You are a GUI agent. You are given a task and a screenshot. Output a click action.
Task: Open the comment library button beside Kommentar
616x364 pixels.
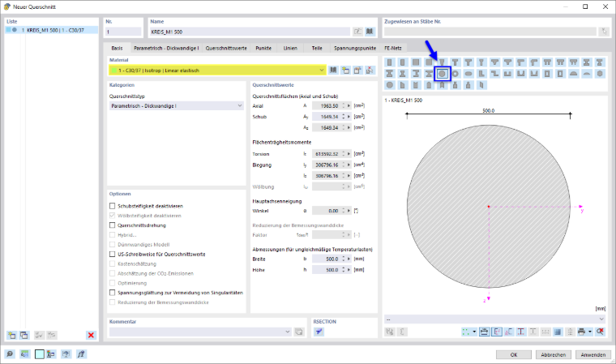tap(299, 332)
